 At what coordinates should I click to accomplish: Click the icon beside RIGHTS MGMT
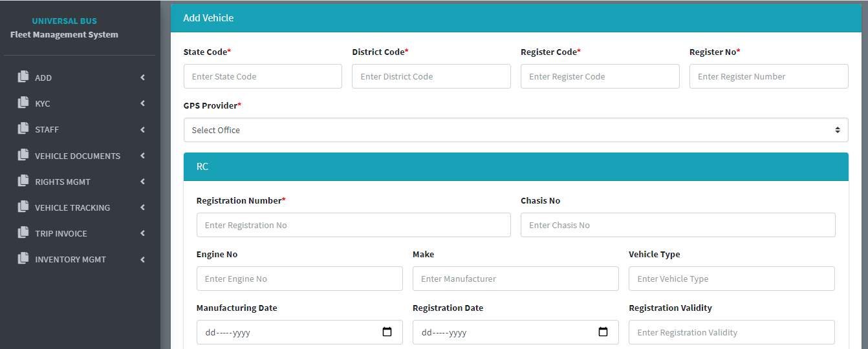pyautogui.click(x=23, y=181)
